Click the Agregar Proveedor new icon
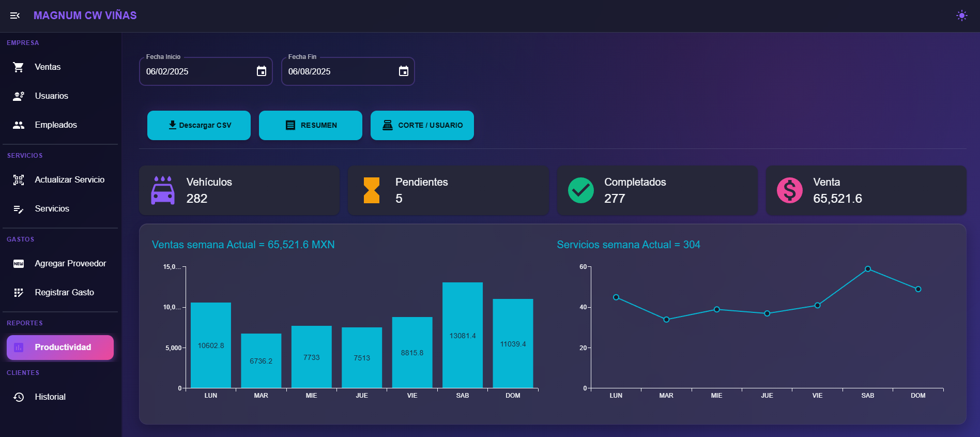Screen dimensions: 980x437 19,264
